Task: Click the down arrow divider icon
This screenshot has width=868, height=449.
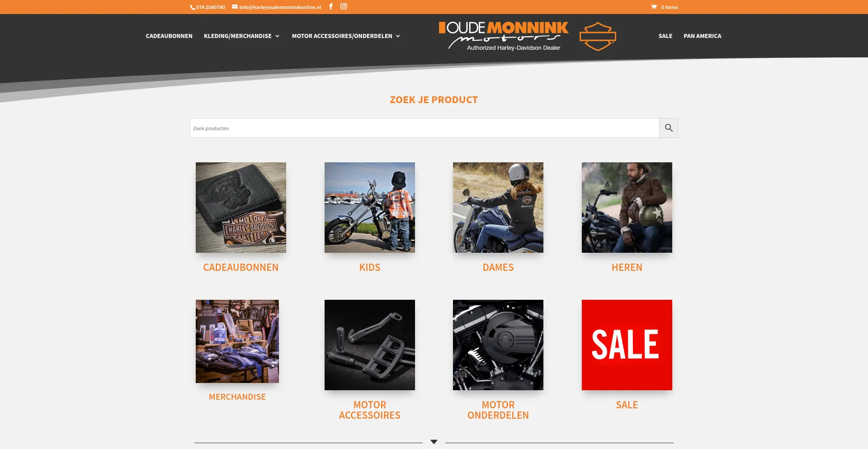Action: [x=434, y=442]
